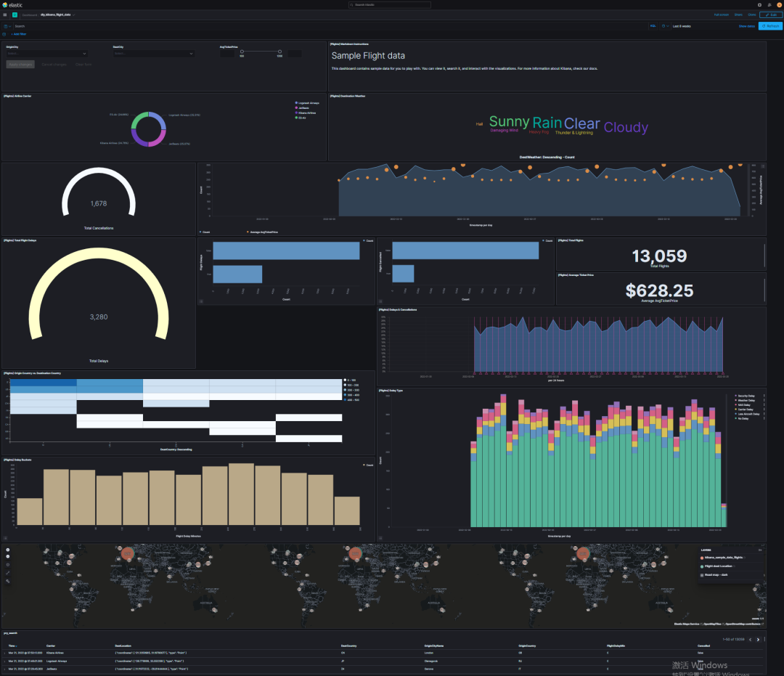Click Share in top menu
This screenshot has height=676, width=784.
pyautogui.click(x=738, y=15)
